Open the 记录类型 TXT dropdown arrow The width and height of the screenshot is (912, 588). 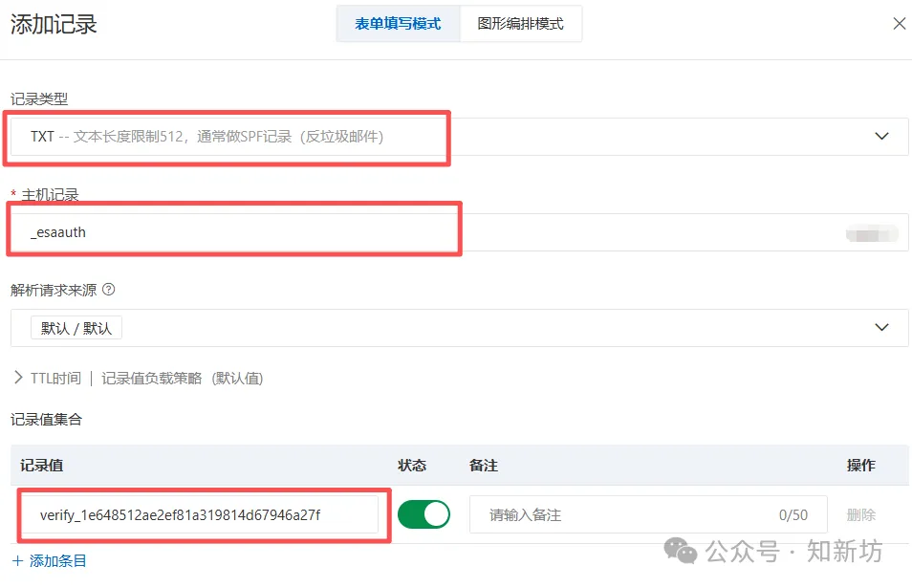pos(881,137)
